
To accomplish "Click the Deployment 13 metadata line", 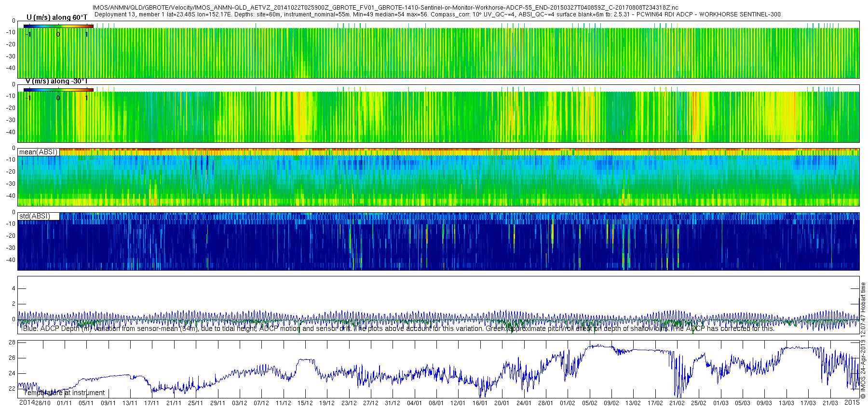I will (437, 14).
